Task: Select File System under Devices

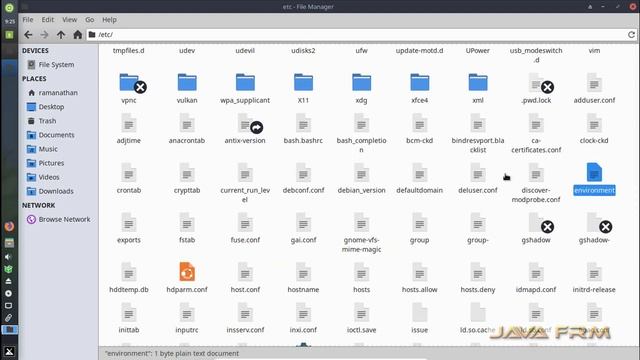Action: click(x=51, y=64)
